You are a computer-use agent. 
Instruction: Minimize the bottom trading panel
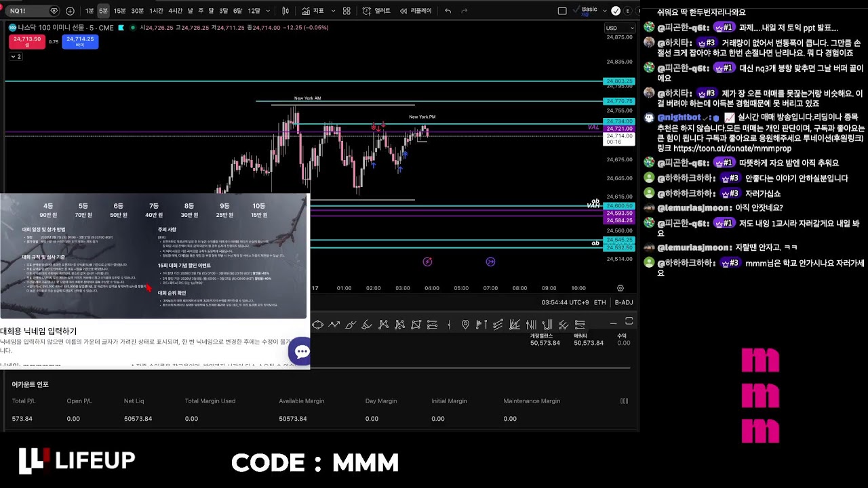click(613, 323)
